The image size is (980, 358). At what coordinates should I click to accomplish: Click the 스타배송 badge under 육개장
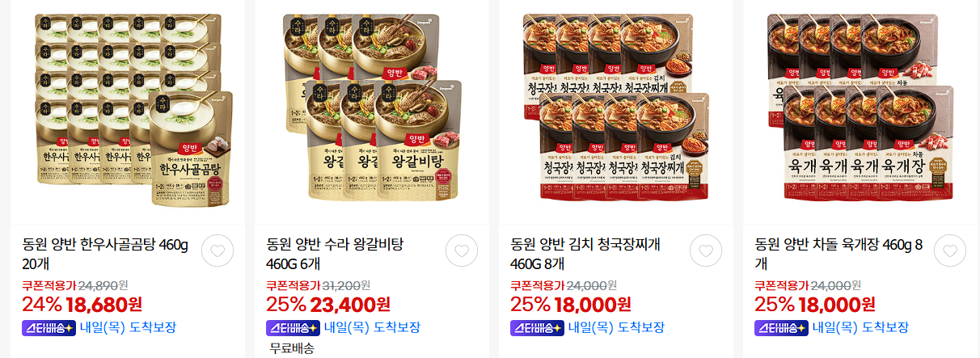point(781,327)
